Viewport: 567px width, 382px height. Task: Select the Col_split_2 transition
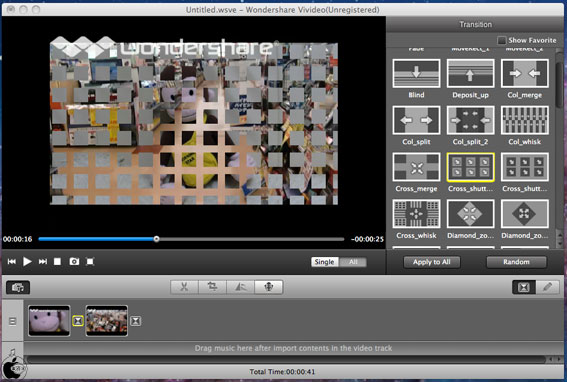[470, 120]
